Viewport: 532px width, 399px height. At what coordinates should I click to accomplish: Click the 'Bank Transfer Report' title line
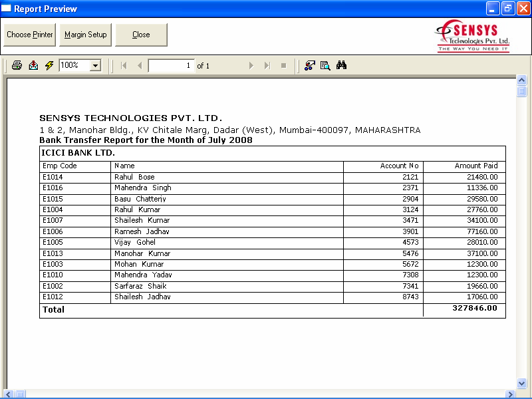click(x=146, y=140)
